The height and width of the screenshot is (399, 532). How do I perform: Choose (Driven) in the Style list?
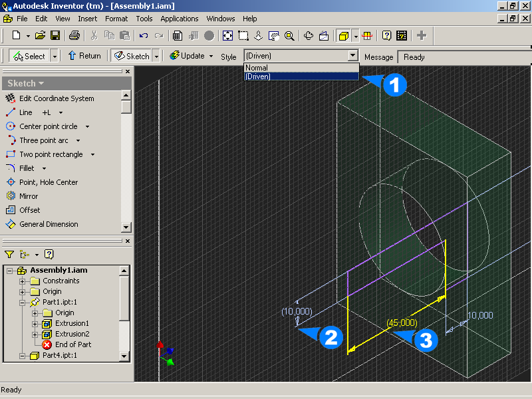tap(301, 76)
